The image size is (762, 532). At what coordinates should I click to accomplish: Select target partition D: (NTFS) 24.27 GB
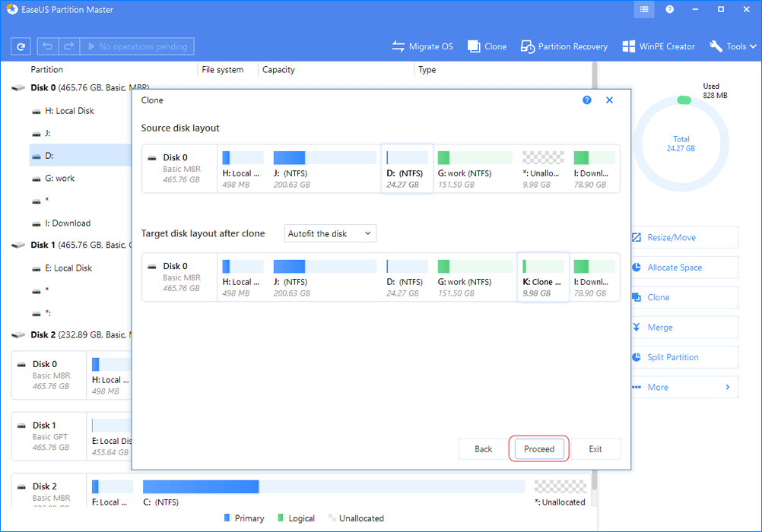click(407, 277)
